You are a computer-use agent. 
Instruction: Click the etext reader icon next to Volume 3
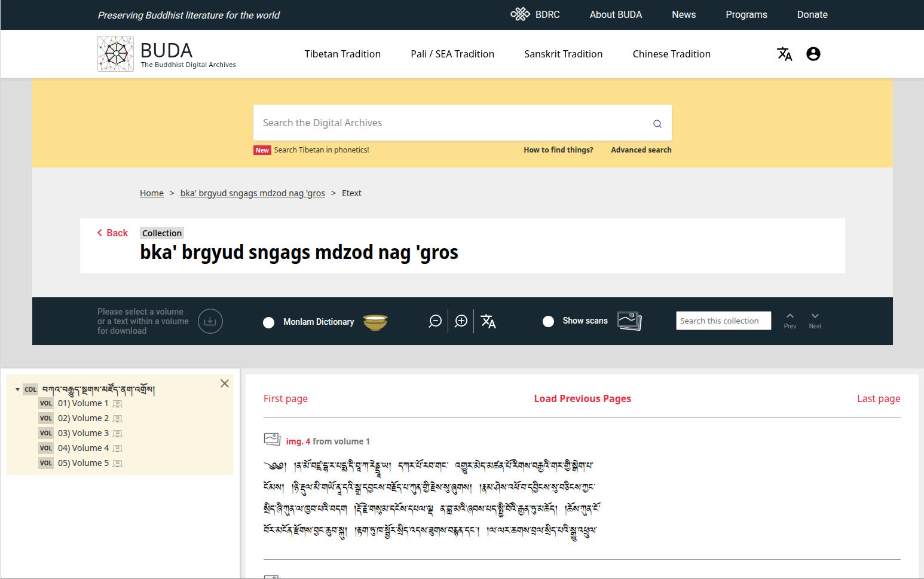tap(118, 432)
